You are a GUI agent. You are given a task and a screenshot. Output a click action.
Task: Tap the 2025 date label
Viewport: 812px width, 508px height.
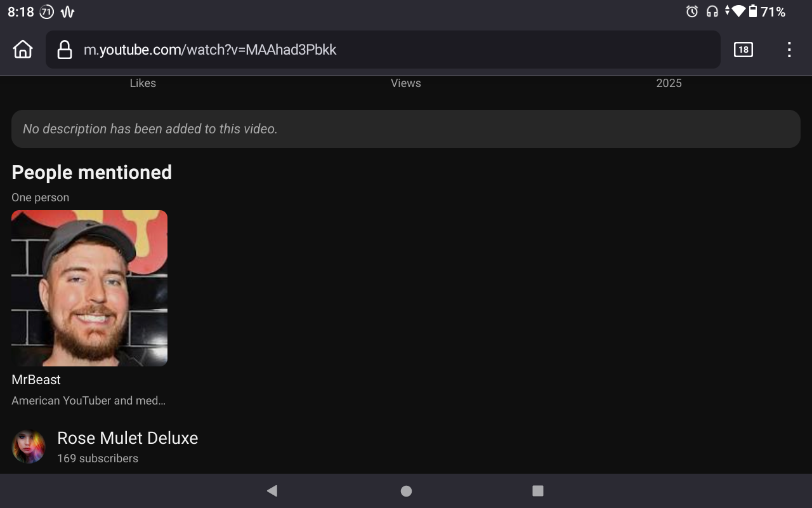pos(669,83)
